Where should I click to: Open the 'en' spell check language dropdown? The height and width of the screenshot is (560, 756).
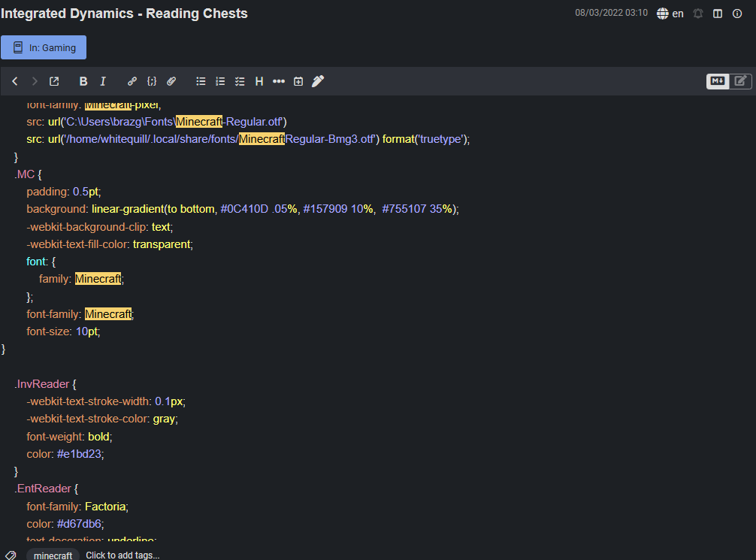click(670, 14)
